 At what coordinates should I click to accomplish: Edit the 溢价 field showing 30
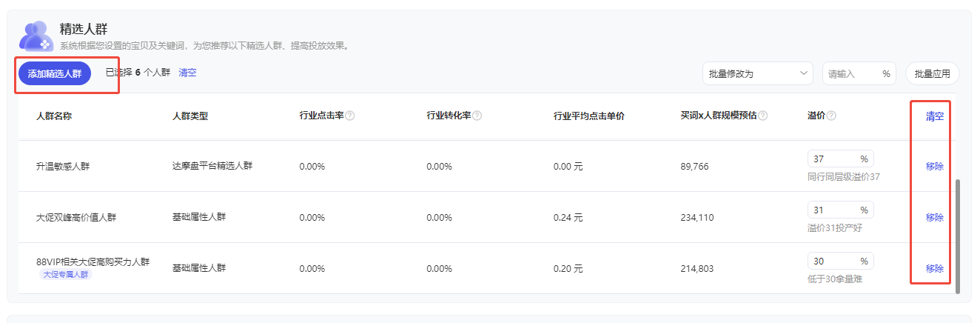click(x=833, y=262)
